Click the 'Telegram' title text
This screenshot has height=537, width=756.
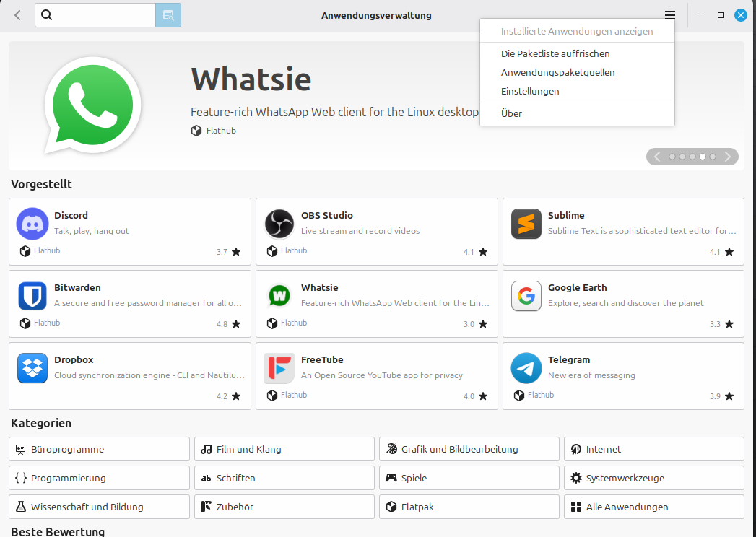(569, 360)
